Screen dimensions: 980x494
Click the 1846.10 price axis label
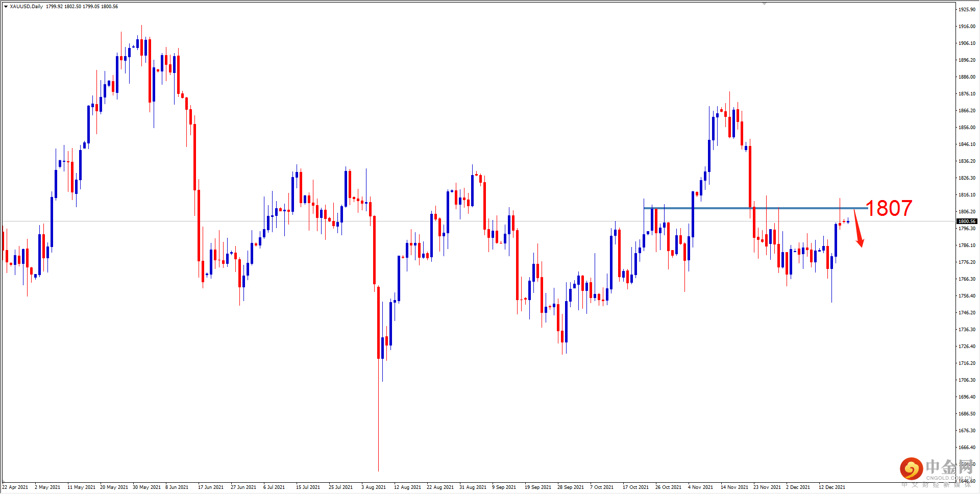pos(967,144)
